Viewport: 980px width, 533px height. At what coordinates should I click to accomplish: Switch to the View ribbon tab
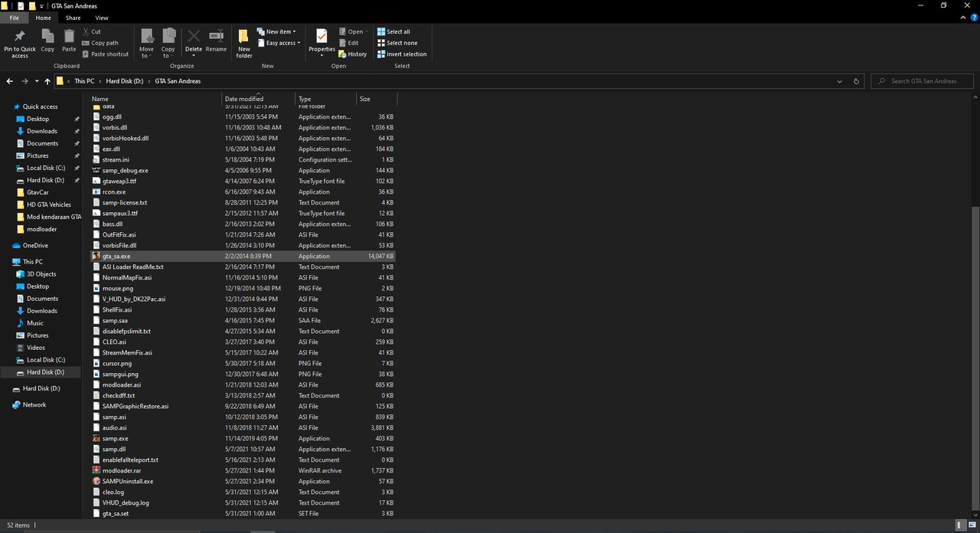pos(101,18)
